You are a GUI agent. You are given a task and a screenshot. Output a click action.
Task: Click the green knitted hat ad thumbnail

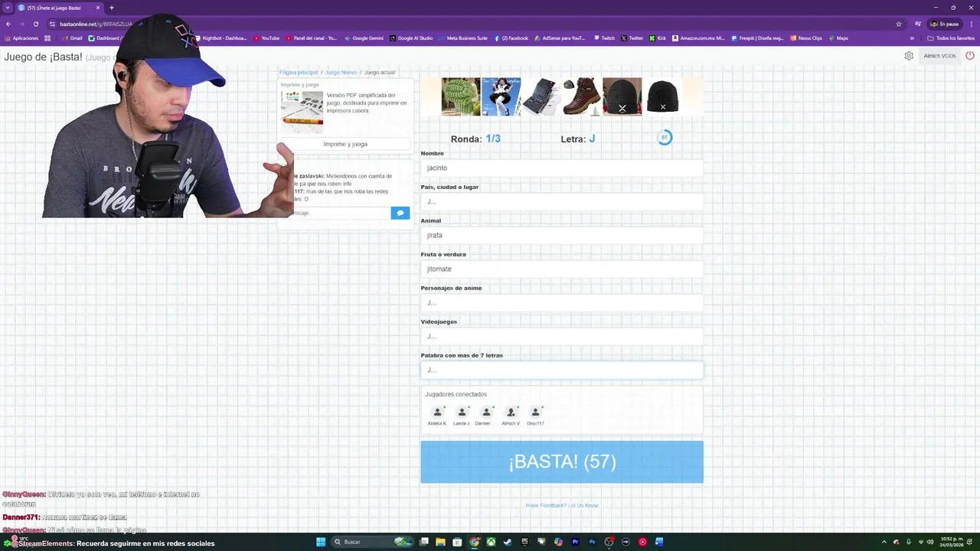coord(461,96)
